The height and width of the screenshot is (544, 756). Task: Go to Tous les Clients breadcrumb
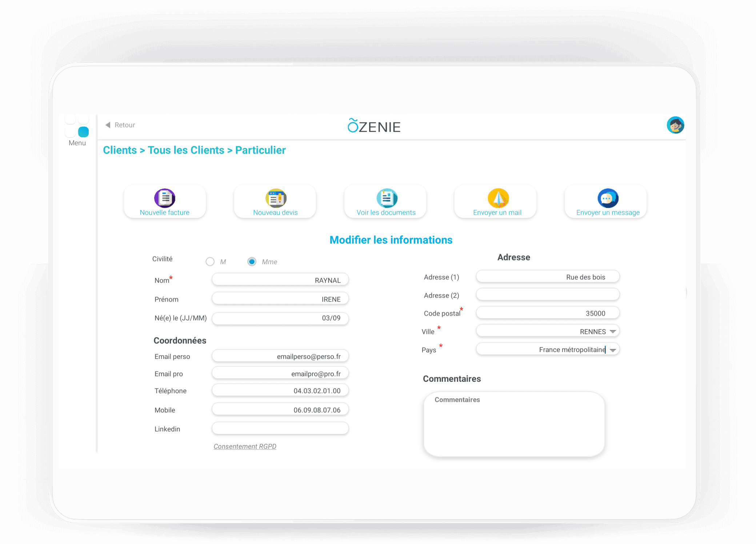coord(186,150)
